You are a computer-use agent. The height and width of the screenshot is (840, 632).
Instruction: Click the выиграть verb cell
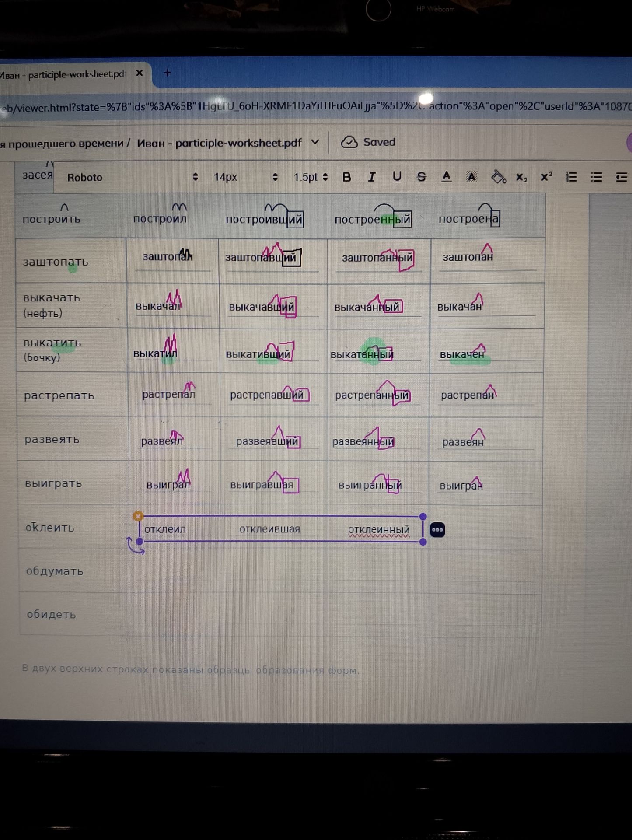[x=53, y=483]
